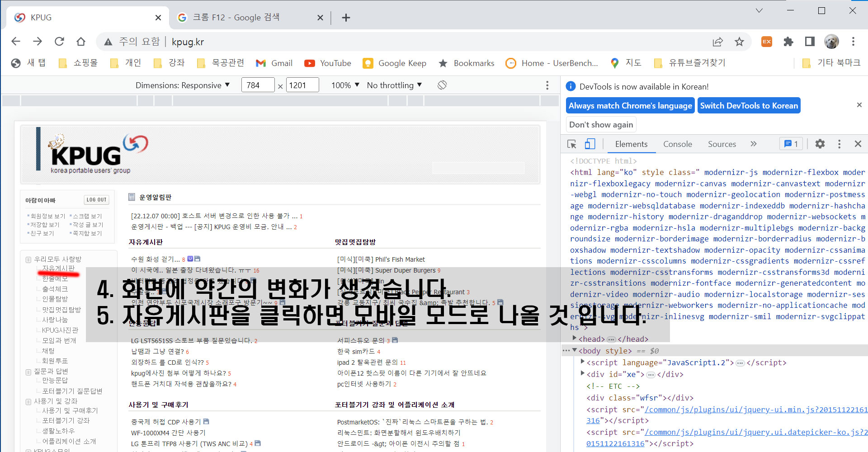Dismiss the DevTools language notification
Screen dimensions: 868x452
click(x=859, y=105)
